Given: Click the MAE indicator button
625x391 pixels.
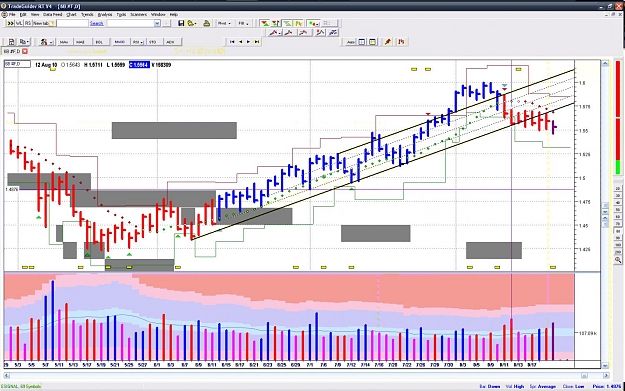Looking at the screenshot, I should tap(81, 42).
